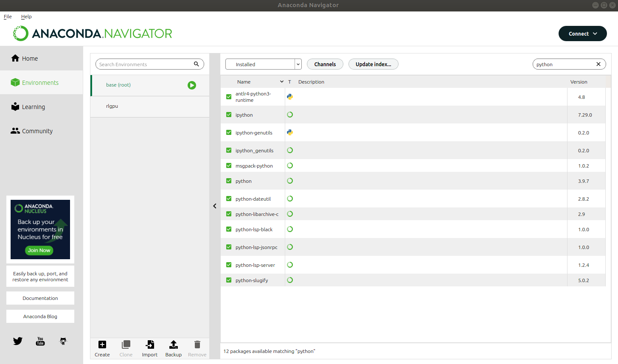Screen dimensions: 618x364
Task: Click Clone environment icon
Action: 126,344
